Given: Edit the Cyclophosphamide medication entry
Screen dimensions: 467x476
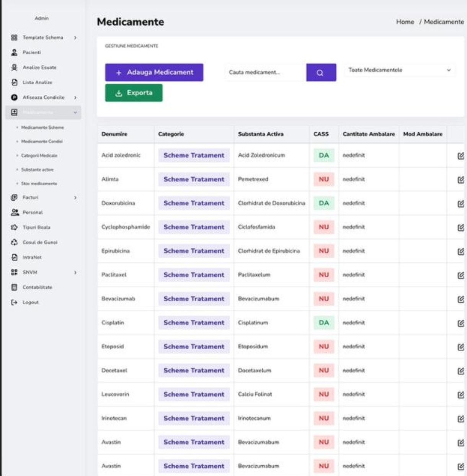Looking at the screenshot, I should [x=460, y=227].
